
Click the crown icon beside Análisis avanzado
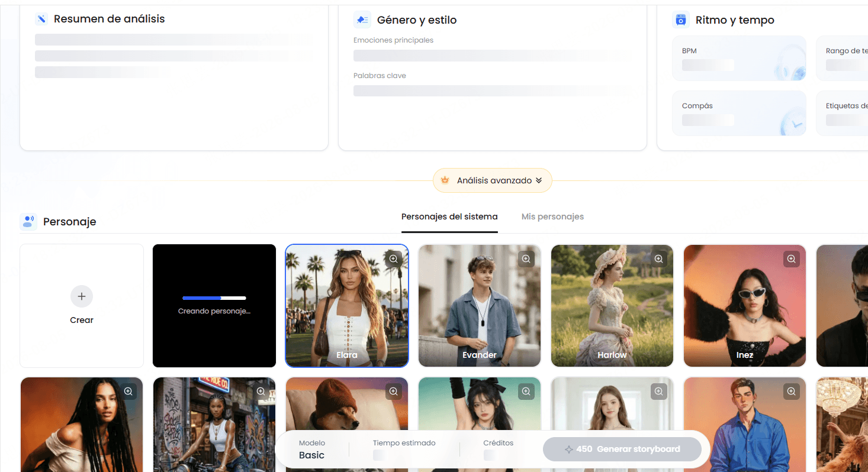445,180
